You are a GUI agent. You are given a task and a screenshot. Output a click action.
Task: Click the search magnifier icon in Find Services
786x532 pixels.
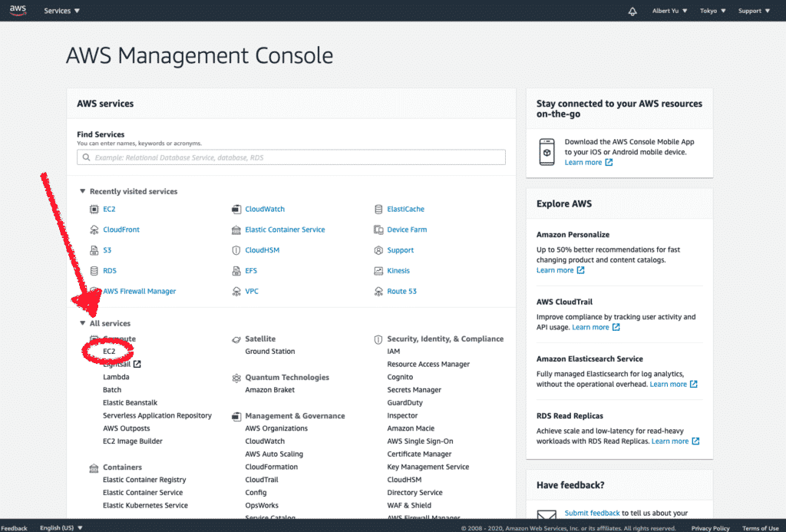(86, 157)
